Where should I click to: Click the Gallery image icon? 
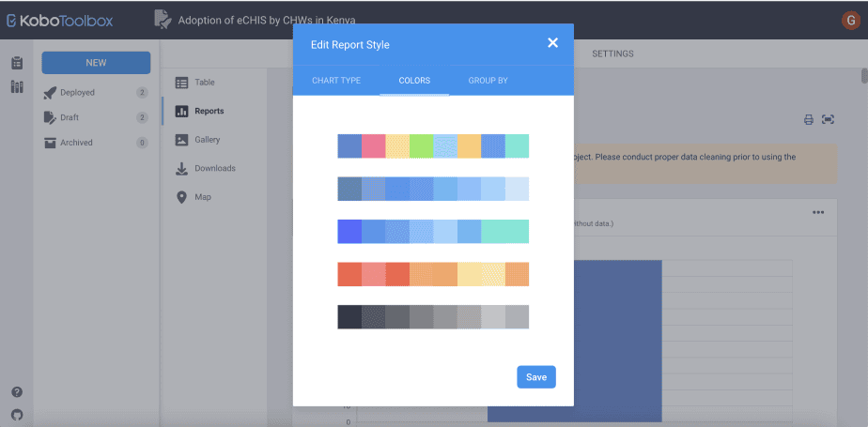(x=181, y=140)
